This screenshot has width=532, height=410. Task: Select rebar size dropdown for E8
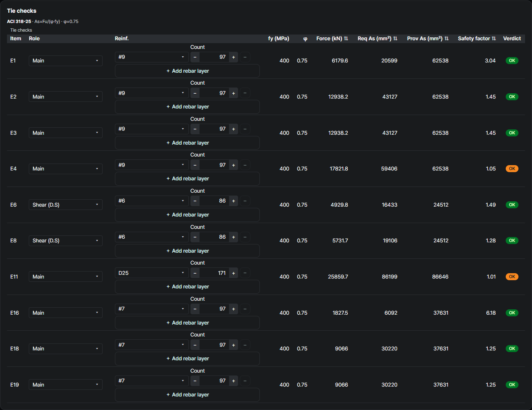click(x=152, y=237)
